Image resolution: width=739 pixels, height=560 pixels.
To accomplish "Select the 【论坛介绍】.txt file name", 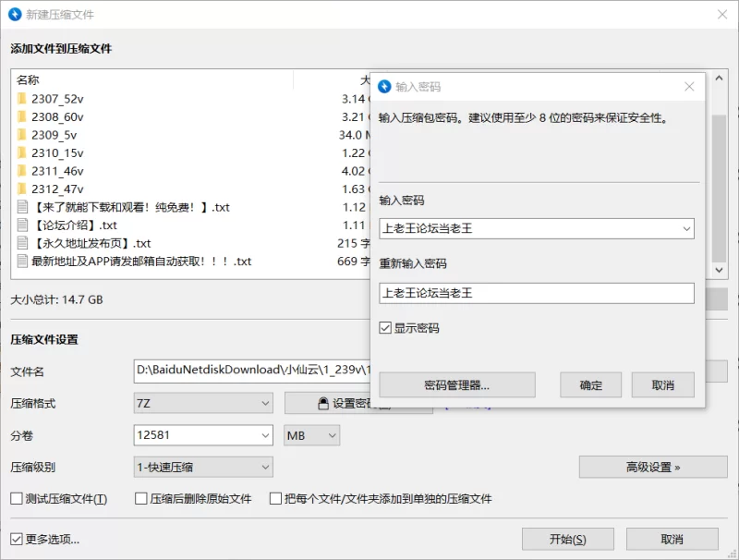I will 74,225.
